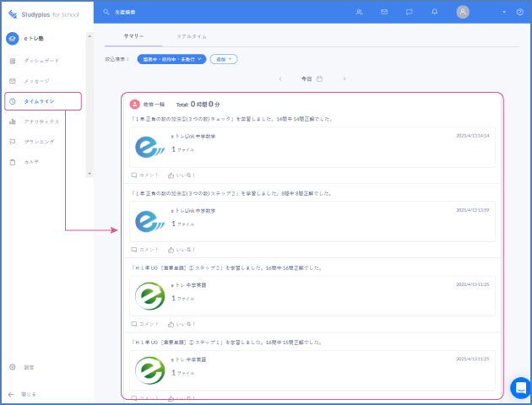Open メッセージ in the sidebar
Image resolution: width=532 pixels, height=405 pixels.
36,81
